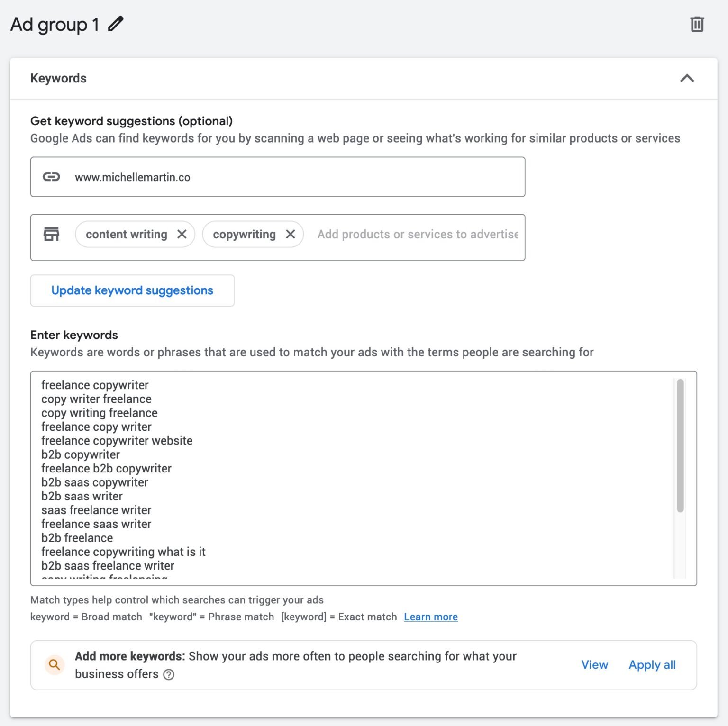Screen dimensions: 728x726
Task: Click the pencil icon to rename Ad group 1
Action: 115,23
